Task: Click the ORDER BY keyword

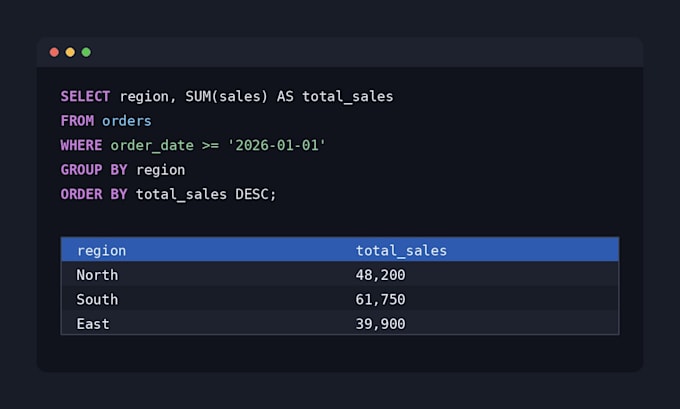Action: click(94, 194)
